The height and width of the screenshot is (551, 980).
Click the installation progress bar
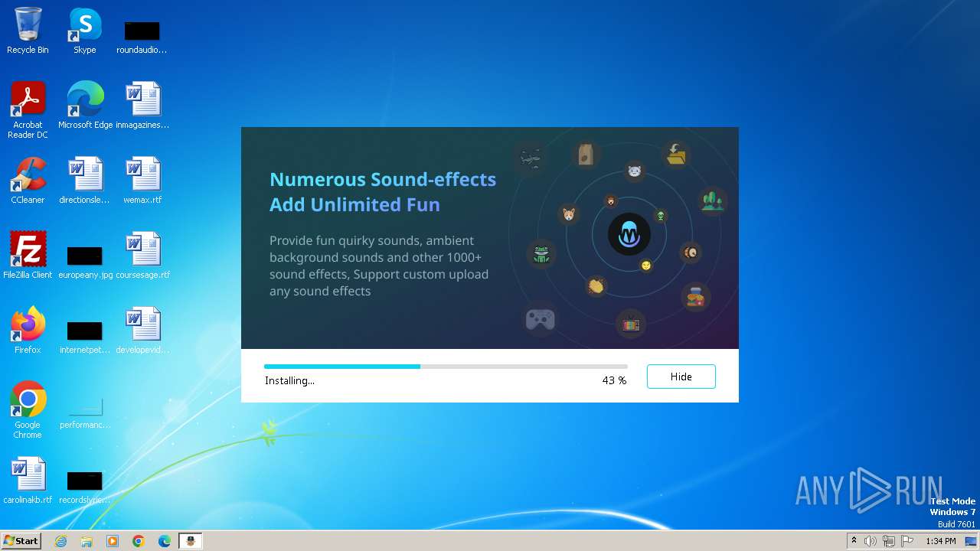pos(446,367)
